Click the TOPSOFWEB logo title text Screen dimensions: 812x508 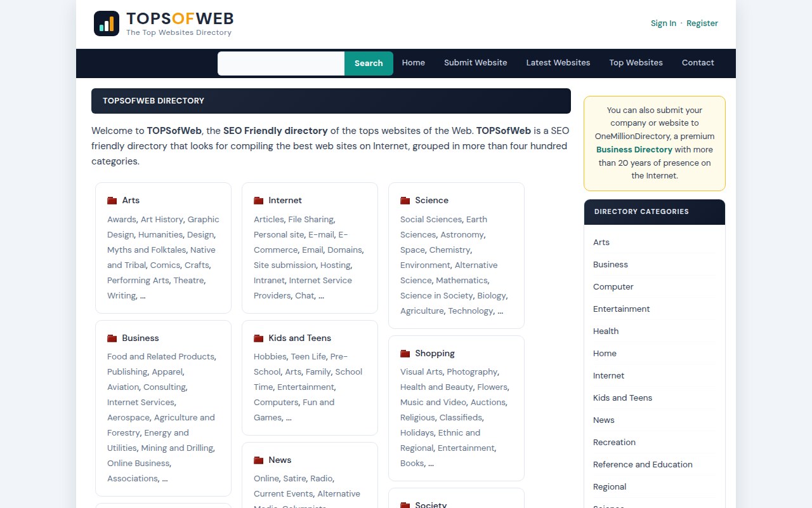tap(180, 19)
